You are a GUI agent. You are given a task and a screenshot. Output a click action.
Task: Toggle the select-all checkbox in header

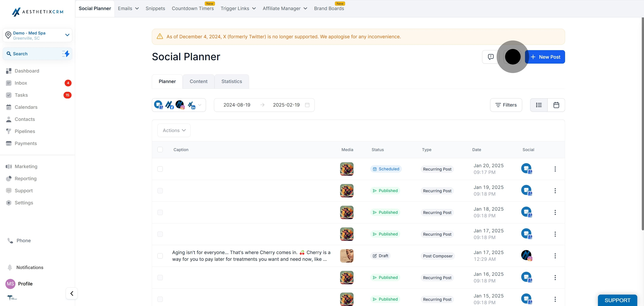[x=160, y=149]
